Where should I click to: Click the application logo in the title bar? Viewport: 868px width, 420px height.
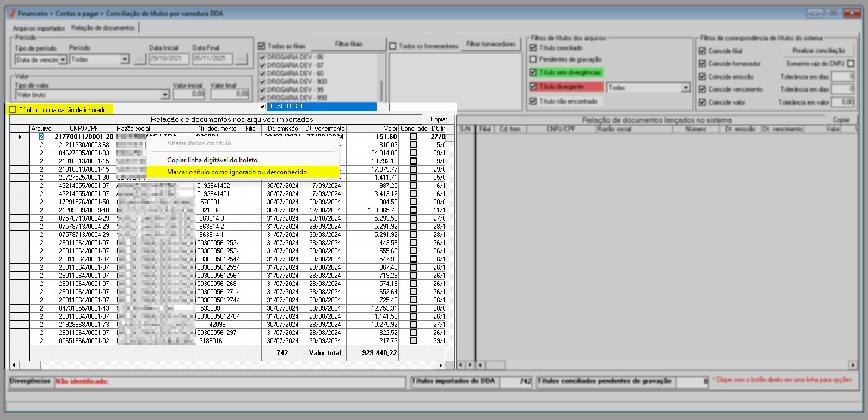11,13
